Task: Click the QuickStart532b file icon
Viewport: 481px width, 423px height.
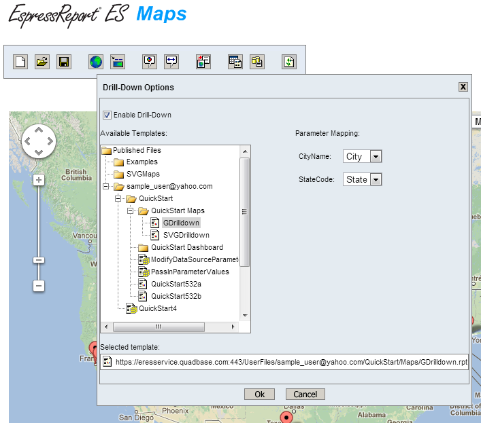Action: pyautogui.click(x=142, y=296)
